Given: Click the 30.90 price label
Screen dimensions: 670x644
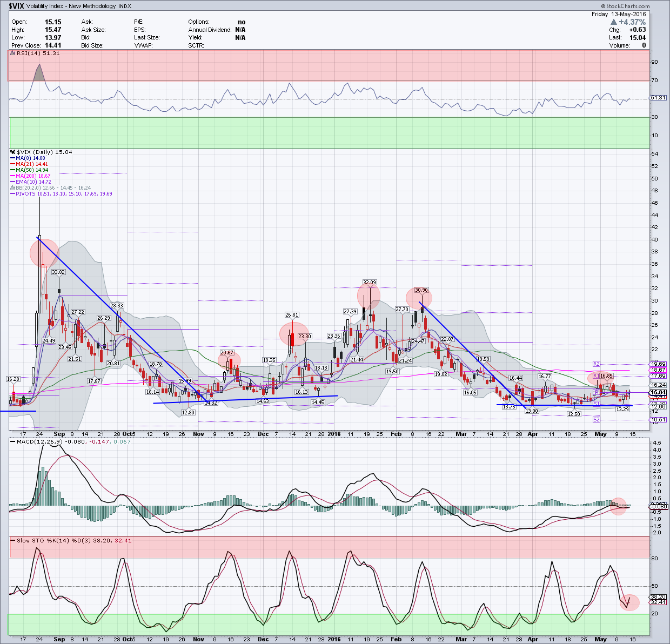Looking at the screenshot, I should point(421,290).
